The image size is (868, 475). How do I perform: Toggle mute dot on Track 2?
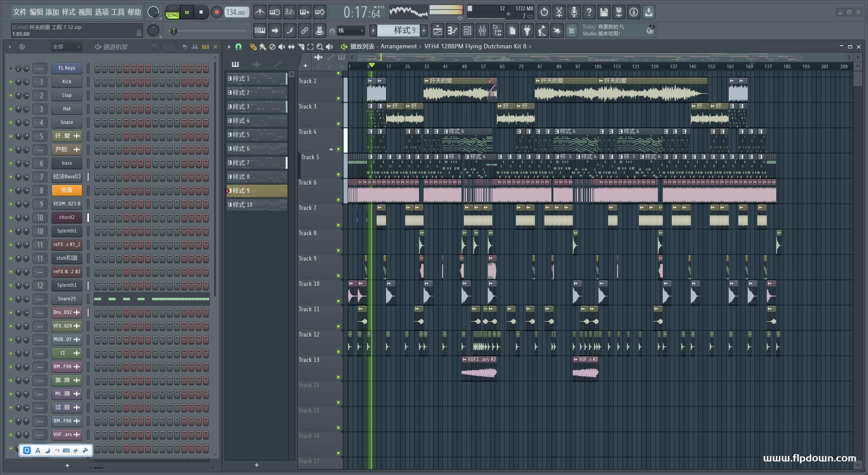coord(338,98)
